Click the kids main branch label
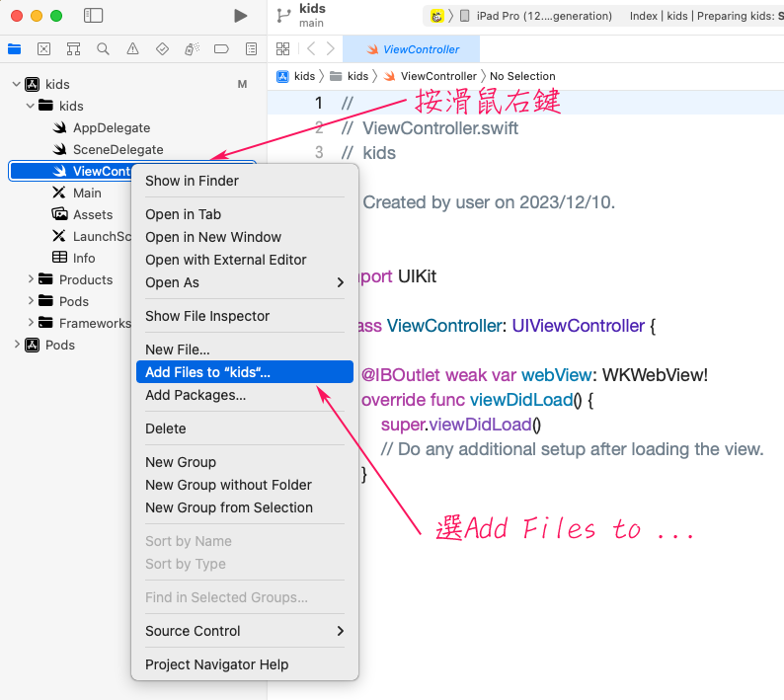The height and width of the screenshot is (700, 784). 312,16
